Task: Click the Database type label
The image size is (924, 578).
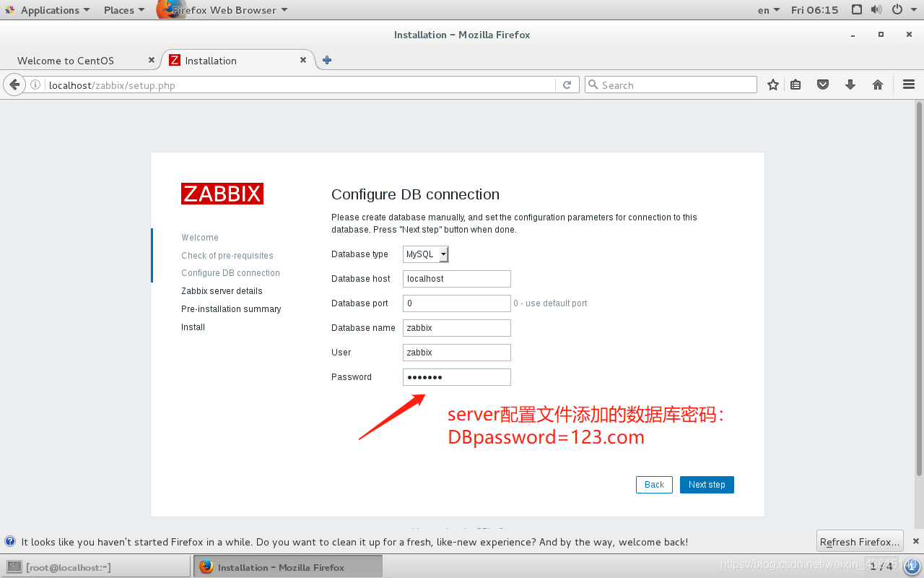Action: (359, 254)
